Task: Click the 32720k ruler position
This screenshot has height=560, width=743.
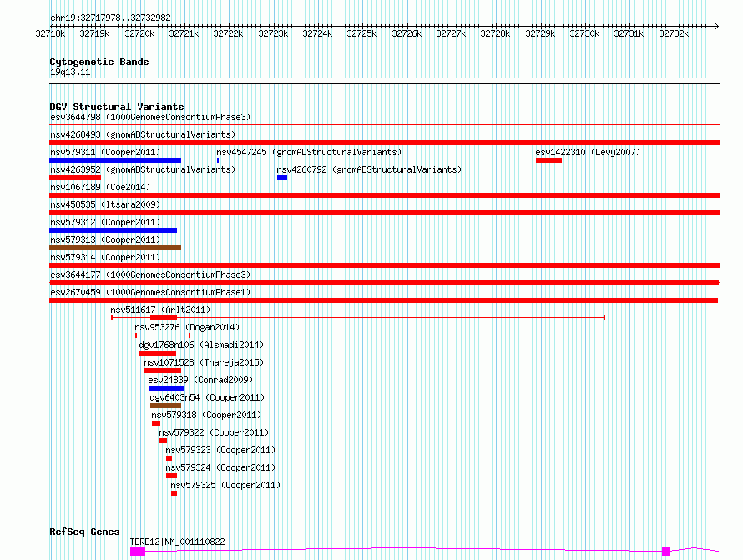Action: coord(139,33)
